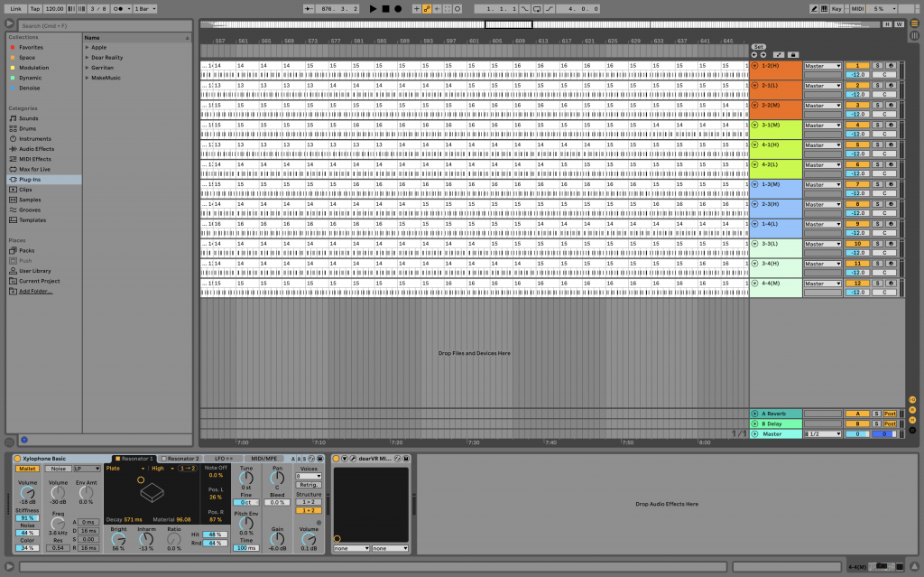The height and width of the screenshot is (577, 924).
Task: Click the lock envelopes icon under Set
Action: pyautogui.click(x=792, y=54)
